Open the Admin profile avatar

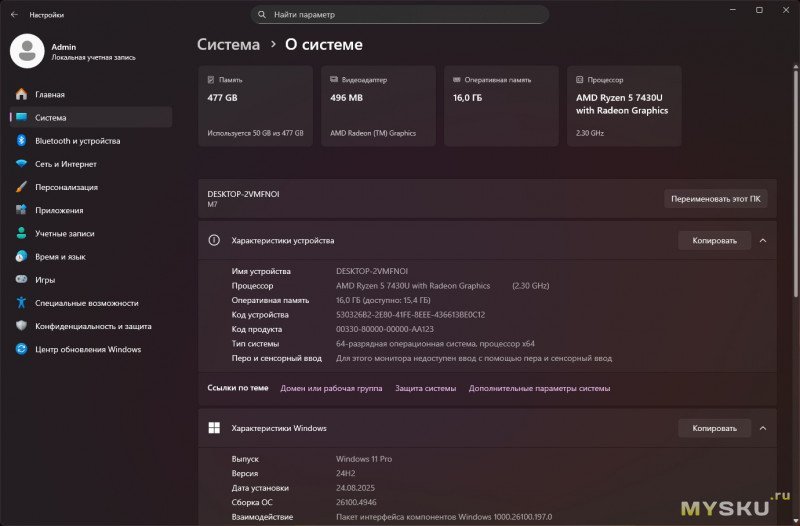pos(27,51)
